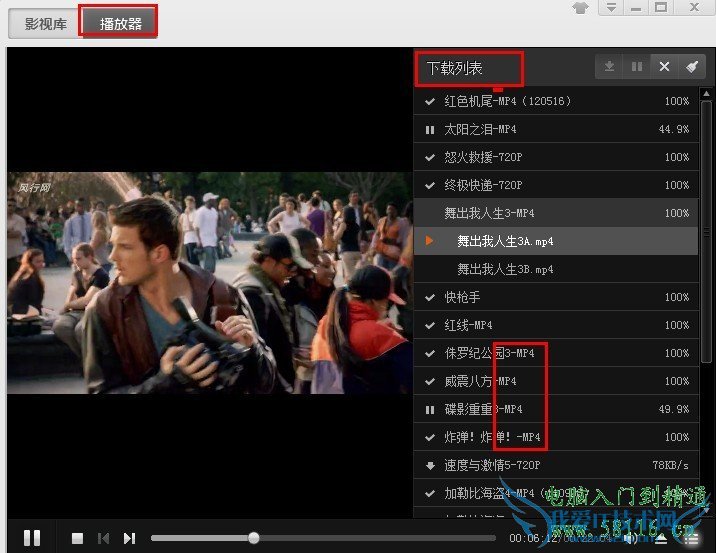Start download icon in 下载列表 toolbar
Viewport: 716px width, 553px height.
pyautogui.click(x=609, y=67)
